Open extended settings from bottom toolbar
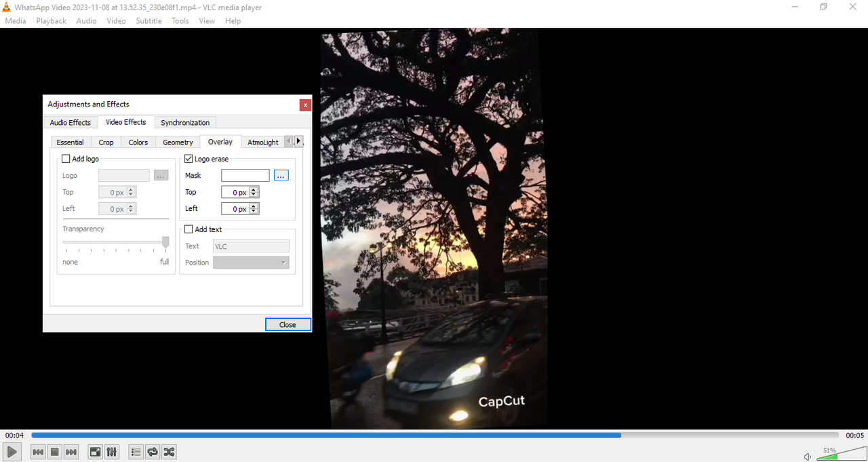The image size is (868, 462). click(x=112, y=452)
